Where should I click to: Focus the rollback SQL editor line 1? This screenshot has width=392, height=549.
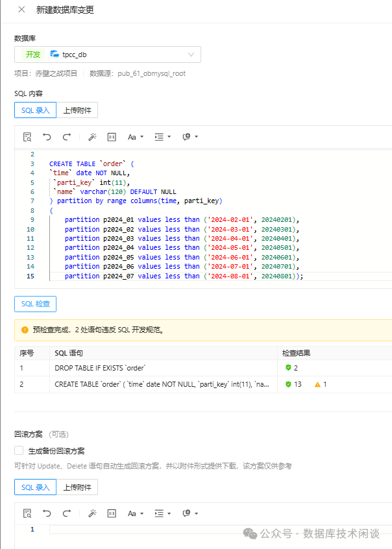click(x=221, y=530)
